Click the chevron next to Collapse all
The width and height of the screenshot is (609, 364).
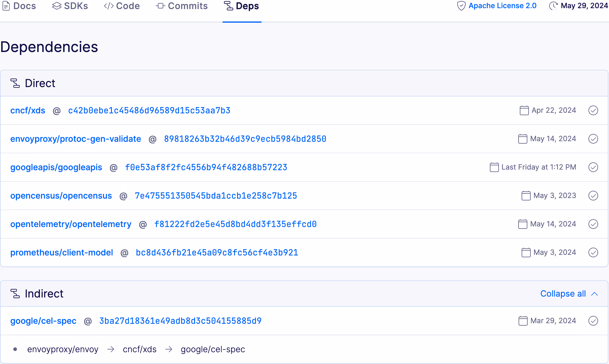(594, 294)
